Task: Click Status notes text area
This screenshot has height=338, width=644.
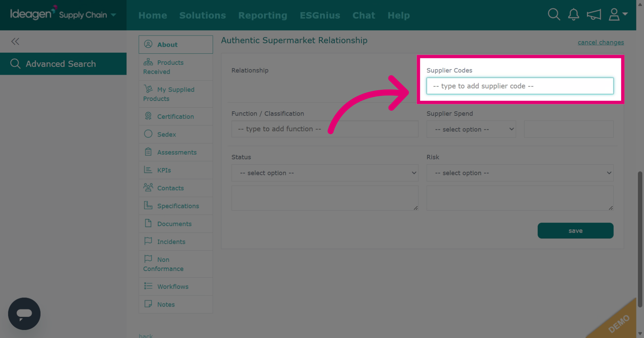Action: point(325,198)
